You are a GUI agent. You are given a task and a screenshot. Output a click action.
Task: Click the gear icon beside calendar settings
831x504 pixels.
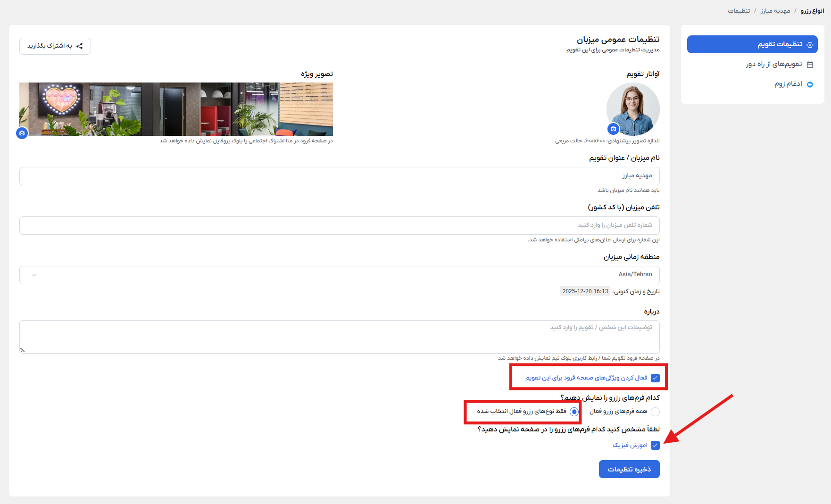(810, 45)
